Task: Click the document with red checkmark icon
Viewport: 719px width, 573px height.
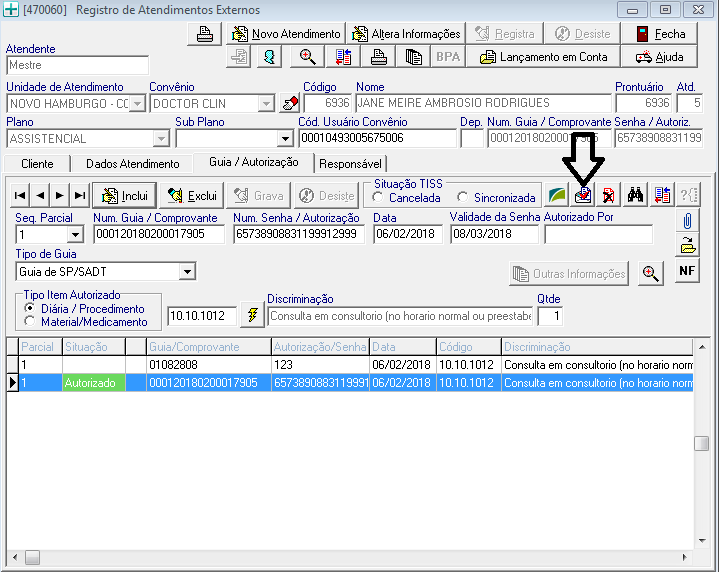Action: [x=583, y=196]
